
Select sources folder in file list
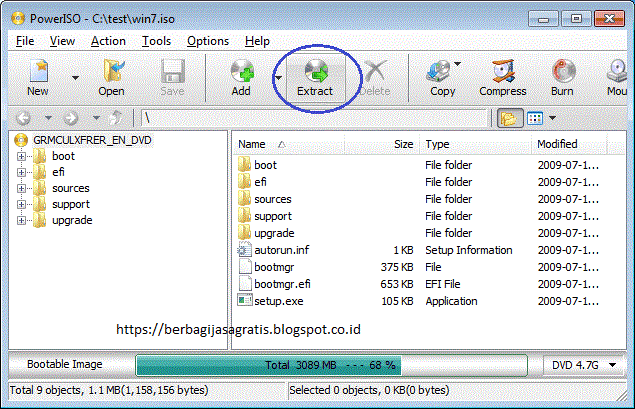273,199
